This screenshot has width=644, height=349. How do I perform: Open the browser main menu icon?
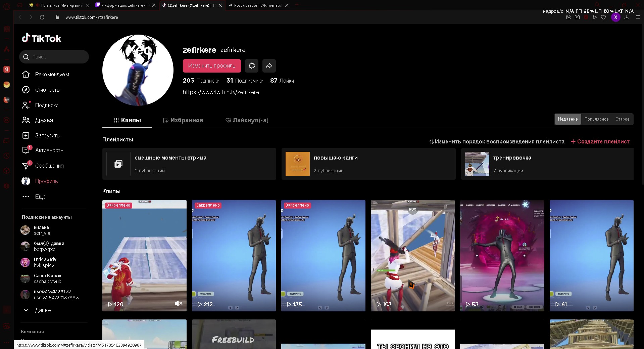(638, 17)
